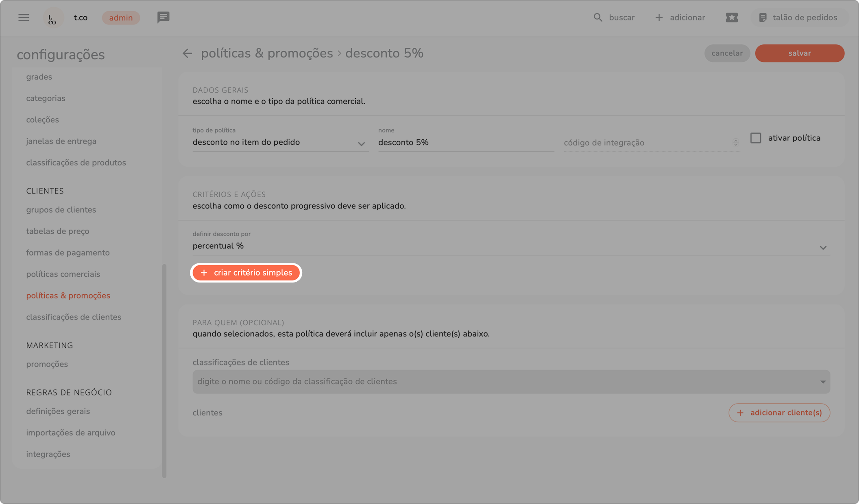Click the t.co company logo avatar
859x504 pixels.
pyautogui.click(x=53, y=18)
